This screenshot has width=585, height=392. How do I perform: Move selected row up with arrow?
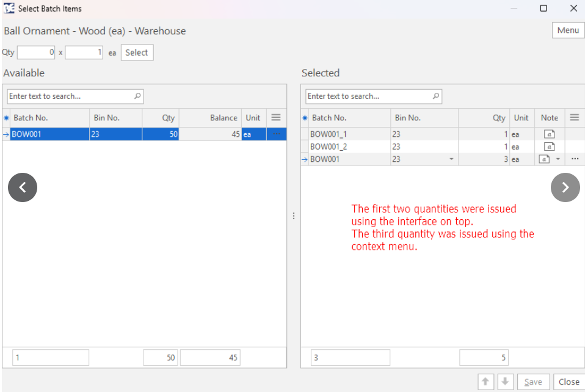tap(485, 382)
